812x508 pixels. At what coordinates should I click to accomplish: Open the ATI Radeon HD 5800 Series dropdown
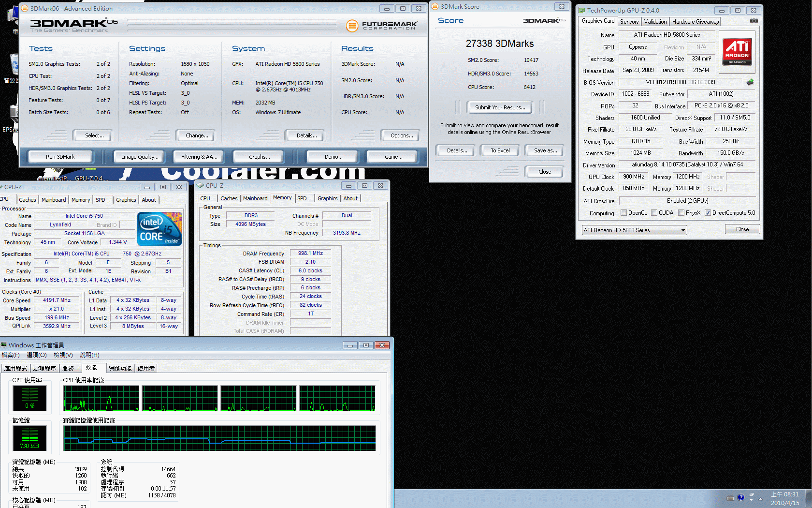pos(634,230)
